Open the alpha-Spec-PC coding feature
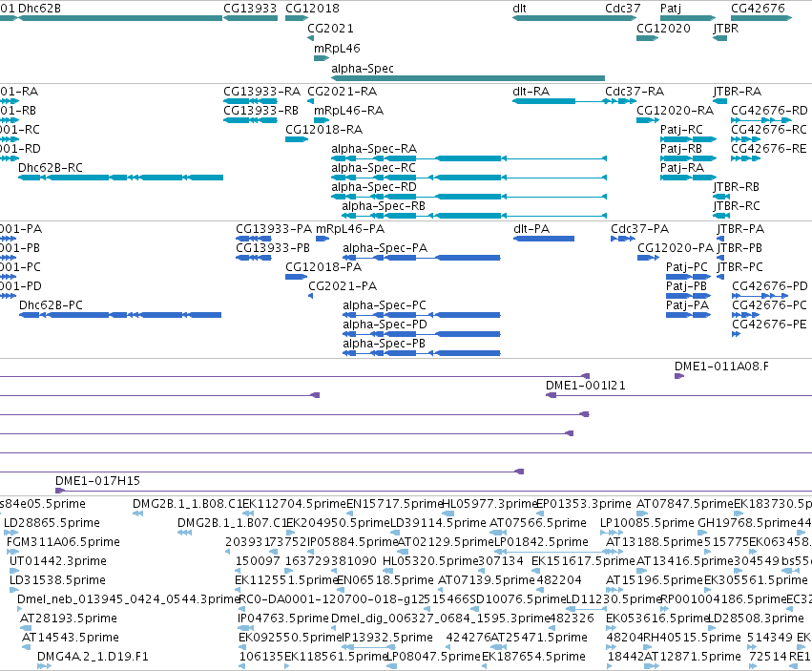Viewport: 812px width, 671px height. pos(422,315)
